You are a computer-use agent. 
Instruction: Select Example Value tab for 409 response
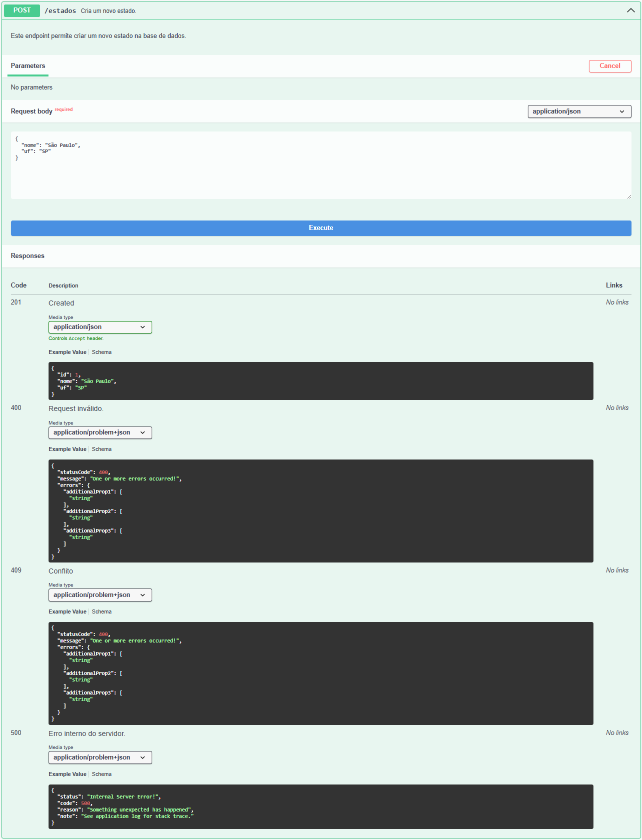click(68, 612)
